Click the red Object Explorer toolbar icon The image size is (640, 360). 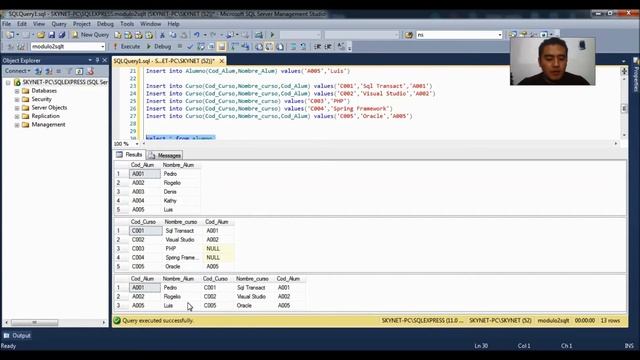(x=90, y=71)
